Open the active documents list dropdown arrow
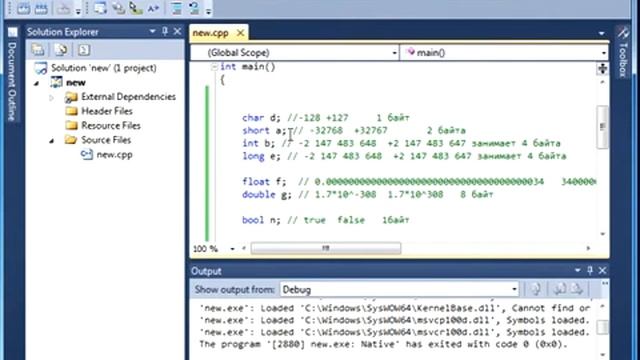 click(602, 33)
